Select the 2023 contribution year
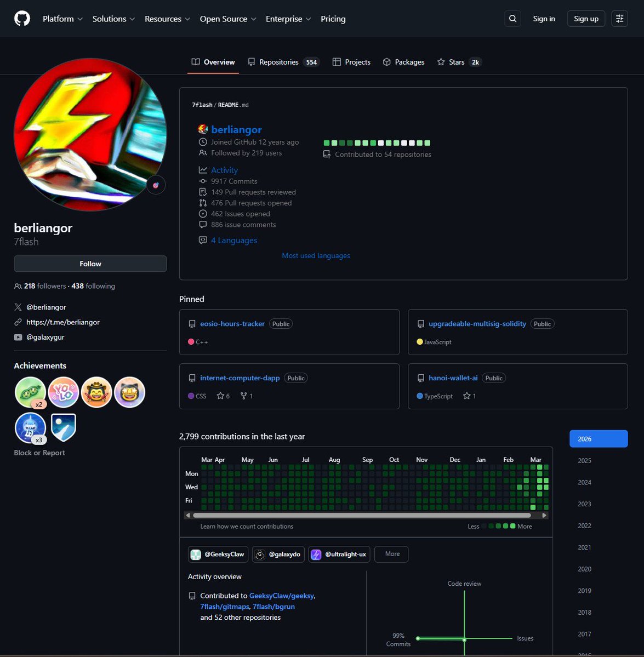The width and height of the screenshot is (644, 657). (x=599, y=504)
